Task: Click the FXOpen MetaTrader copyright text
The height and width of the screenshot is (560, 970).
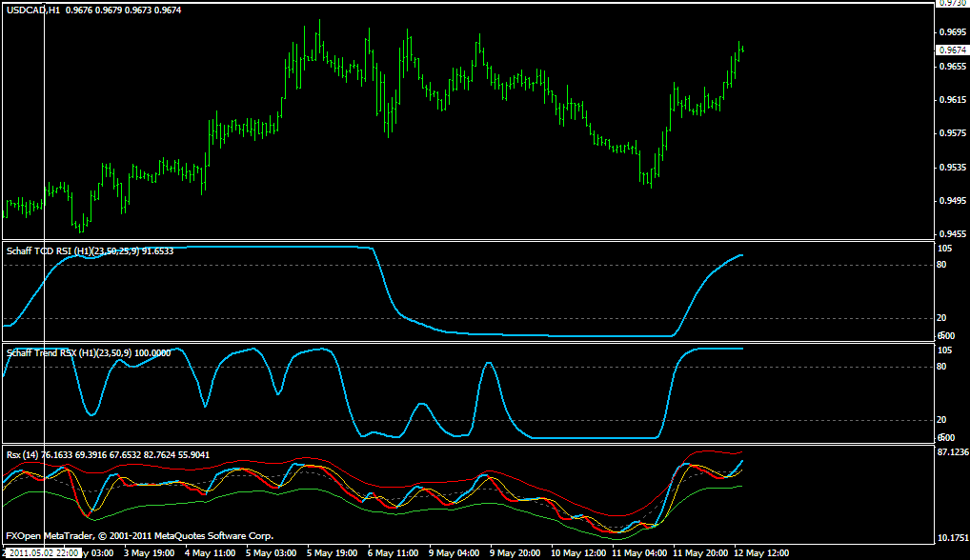Action: [x=140, y=536]
